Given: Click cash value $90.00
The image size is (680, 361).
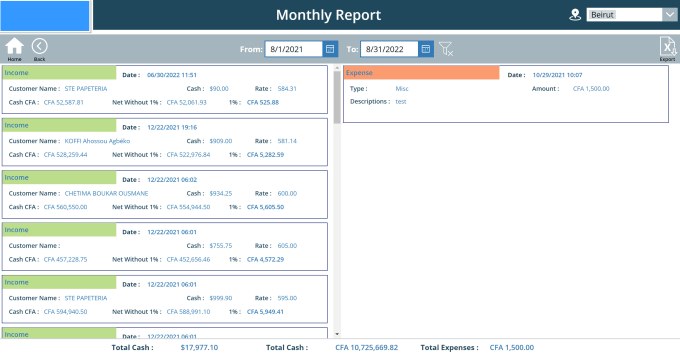Looking at the screenshot, I should point(219,89).
